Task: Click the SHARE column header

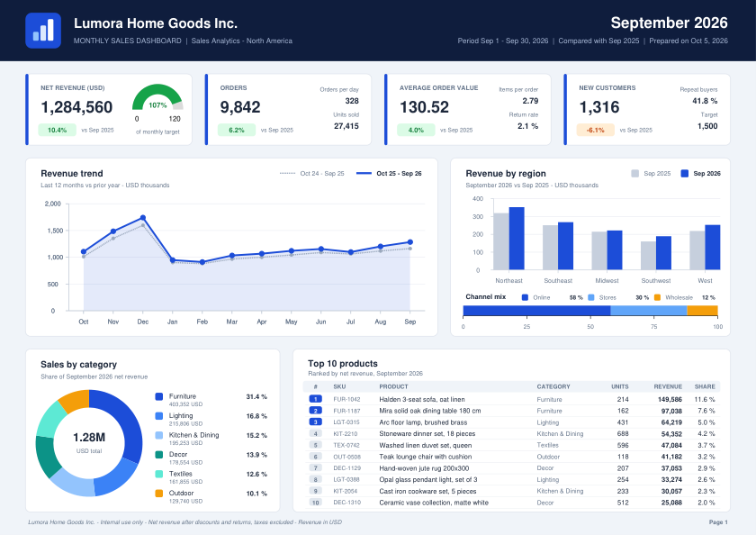Action: pos(705,387)
